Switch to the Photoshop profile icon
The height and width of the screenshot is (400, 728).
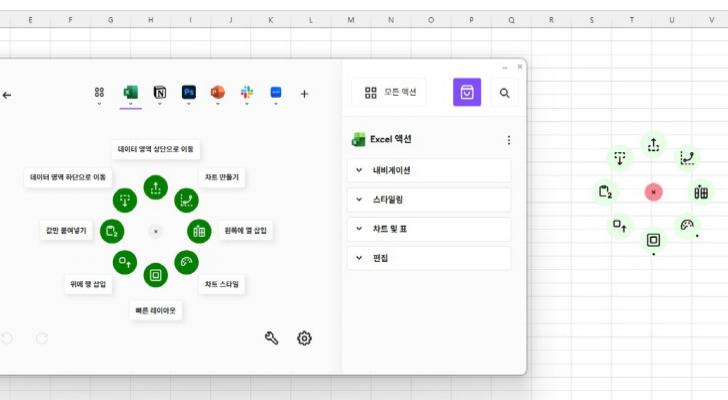pos(188,93)
